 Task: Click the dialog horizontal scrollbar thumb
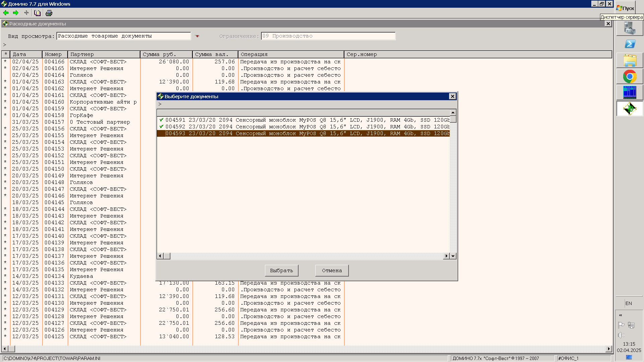coord(167,256)
